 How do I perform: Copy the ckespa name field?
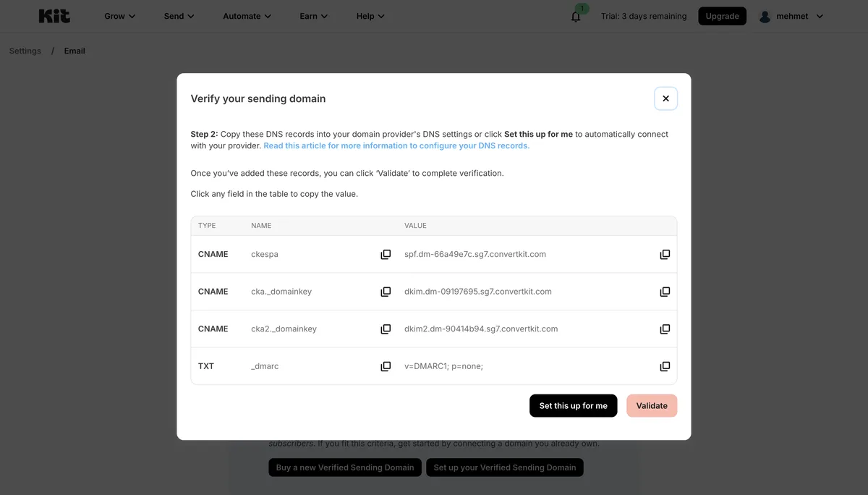click(386, 255)
